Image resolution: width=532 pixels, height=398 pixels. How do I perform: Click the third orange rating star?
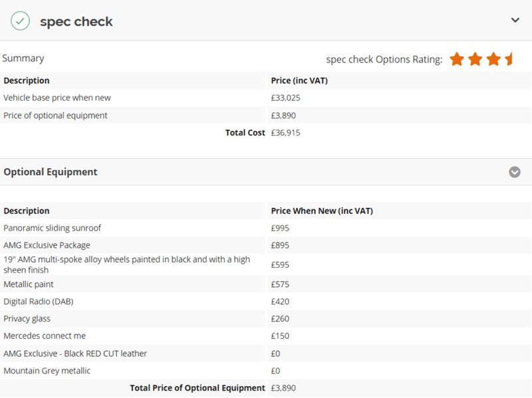(x=493, y=59)
